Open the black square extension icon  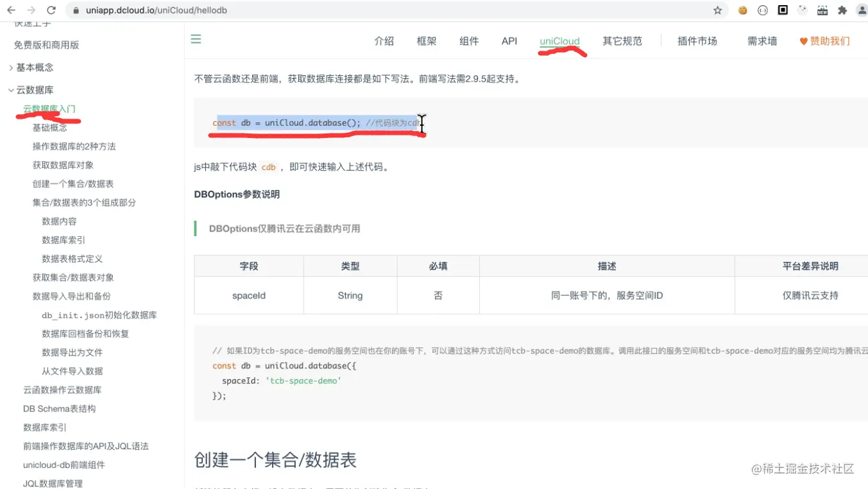(783, 10)
